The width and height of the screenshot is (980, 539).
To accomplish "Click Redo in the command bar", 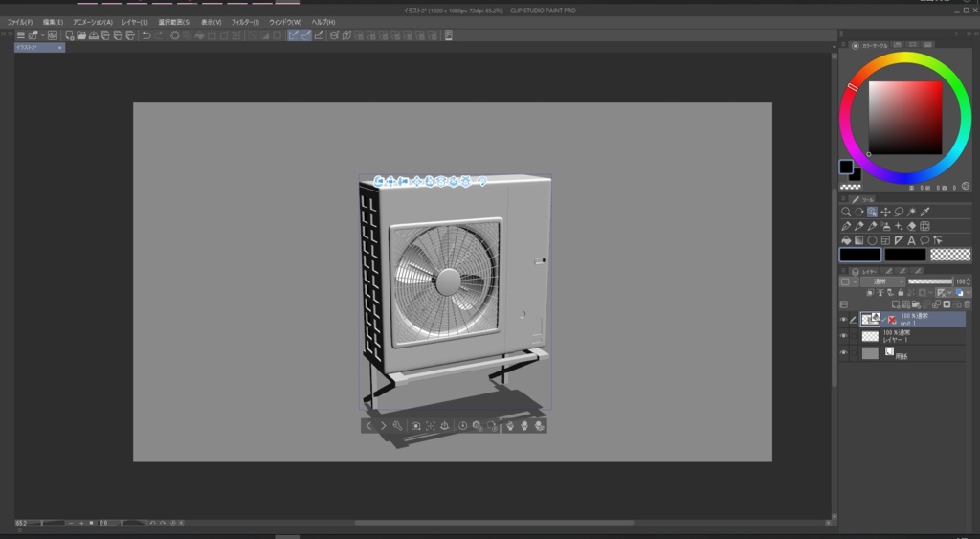I will click(159, 35).
